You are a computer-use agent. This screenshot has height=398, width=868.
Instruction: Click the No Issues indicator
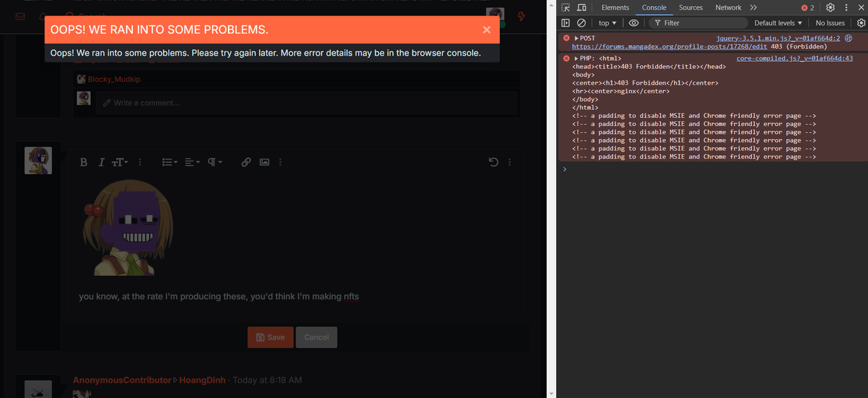click(830, 23)
